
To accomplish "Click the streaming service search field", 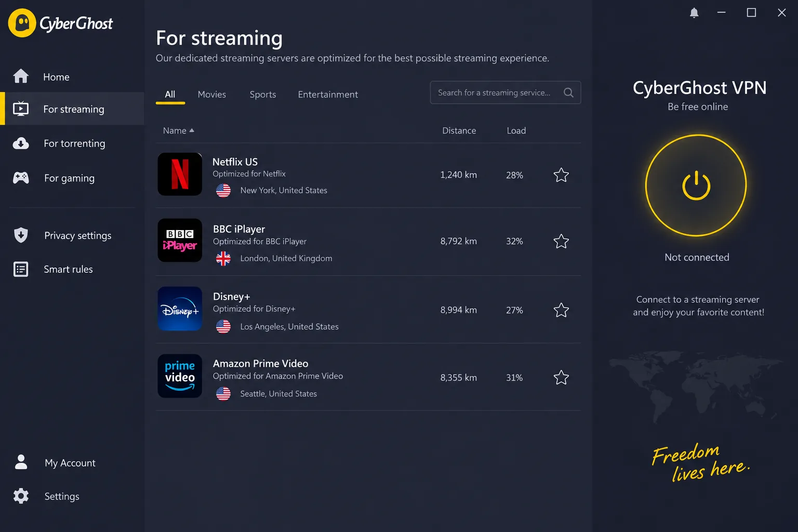I will coord(505,92).
